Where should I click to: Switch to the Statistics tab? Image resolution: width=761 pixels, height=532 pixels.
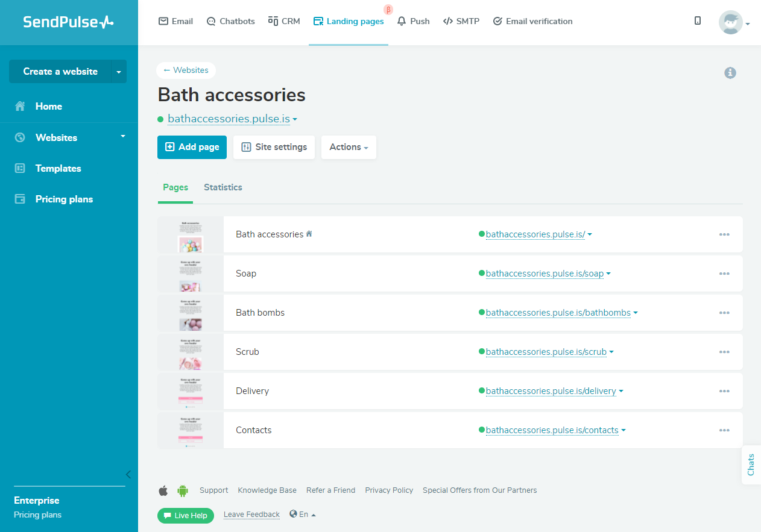point(223,187)
